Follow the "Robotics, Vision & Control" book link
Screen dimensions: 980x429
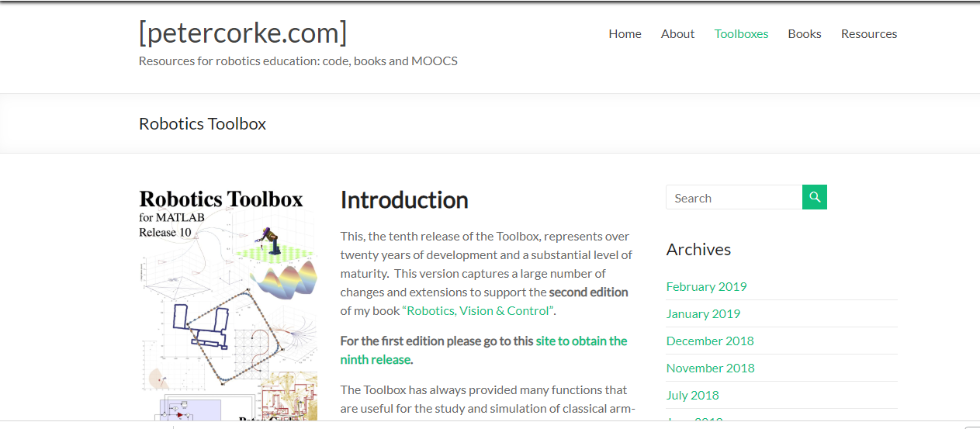477,311
